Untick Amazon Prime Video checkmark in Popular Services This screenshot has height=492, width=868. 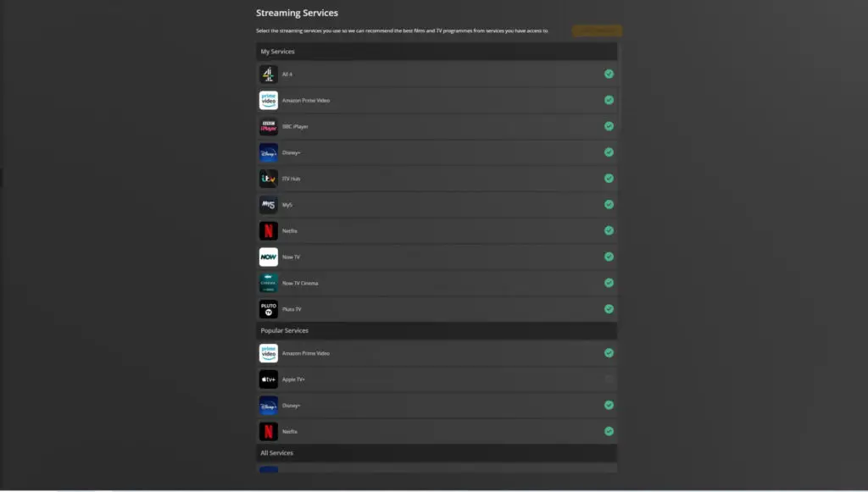pyautogui.click(x=609, y=352)
